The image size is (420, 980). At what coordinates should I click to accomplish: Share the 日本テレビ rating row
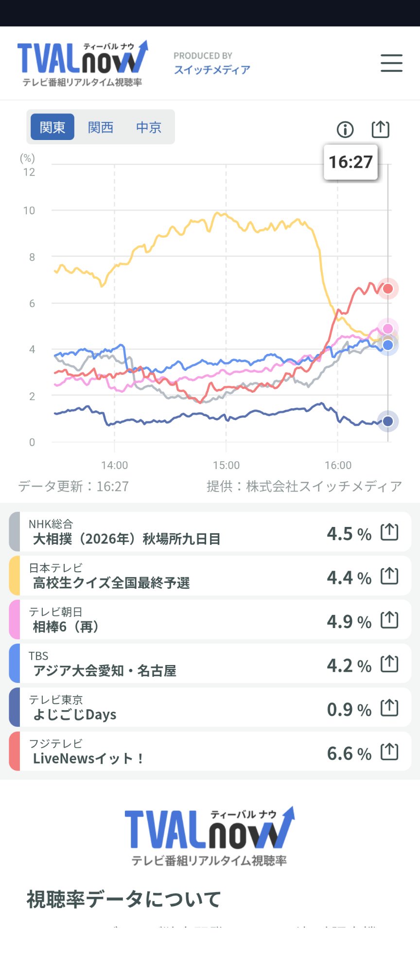[x=389, y=576]
